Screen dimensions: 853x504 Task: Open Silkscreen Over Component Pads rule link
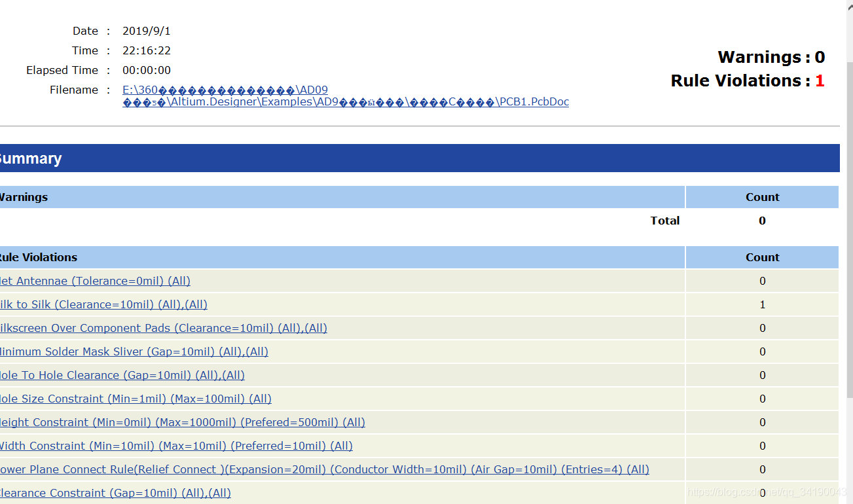click(164, 328)
